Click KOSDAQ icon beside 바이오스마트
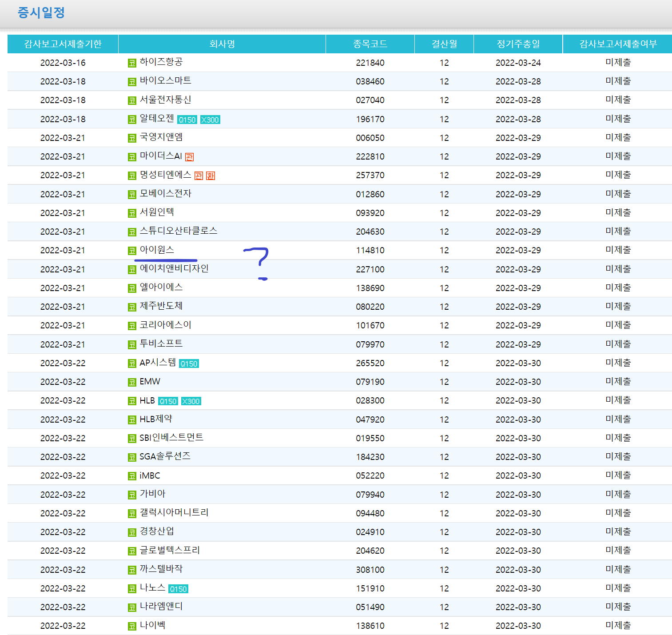The image size is (672, 635). [132, 82]
